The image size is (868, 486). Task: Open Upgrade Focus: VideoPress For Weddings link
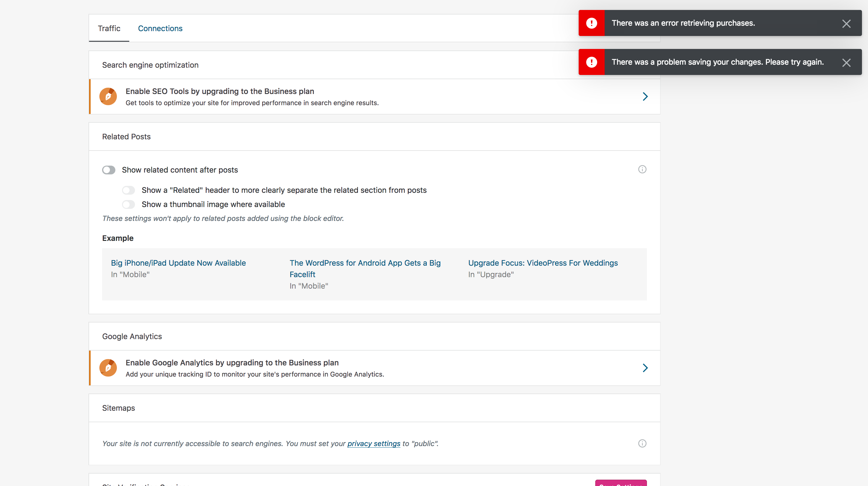click(543, 263)
